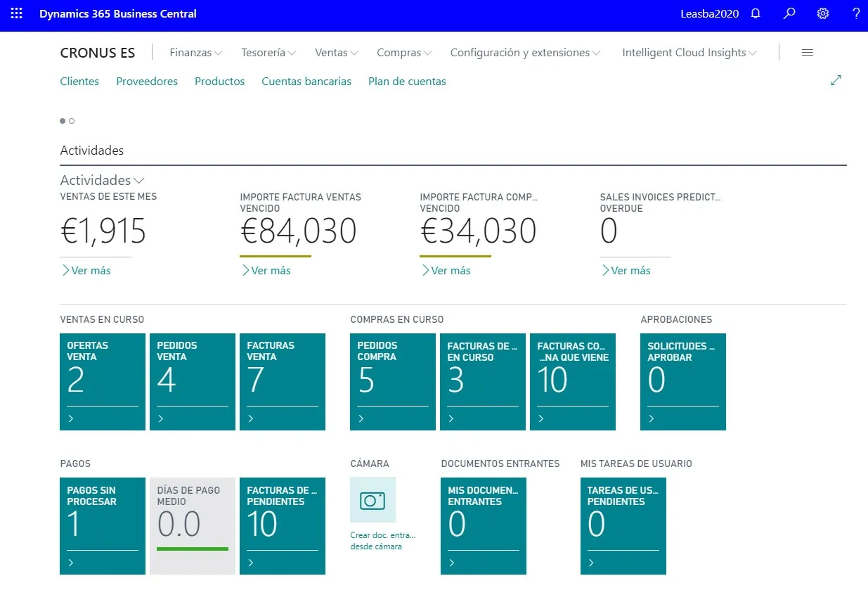The image size is (868, 595).
Task: Open Facturas compra semana que viene tile
Action: coord(573,382)
